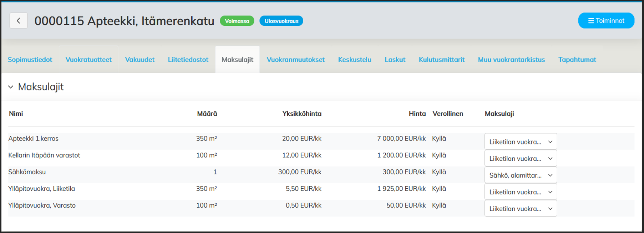Screen dimensions: 644x233
Task: Click the back arrow button
Action: (x=19, y=21)
